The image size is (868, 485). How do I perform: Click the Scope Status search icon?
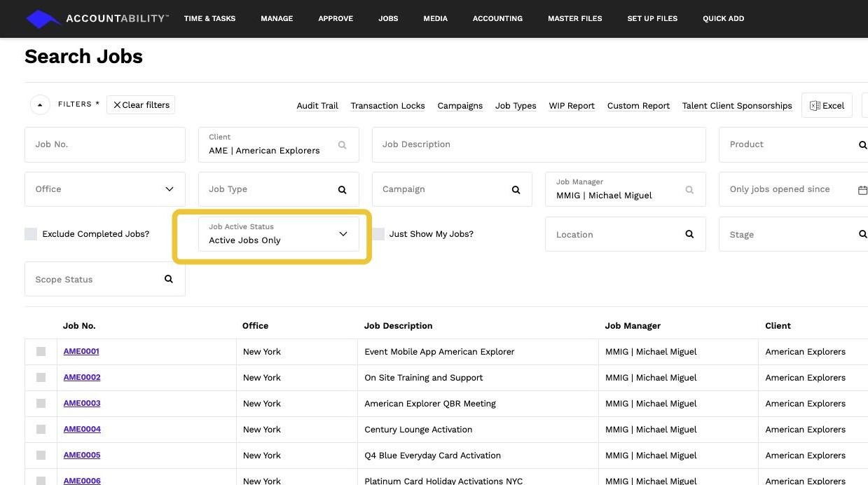point(168,279)
